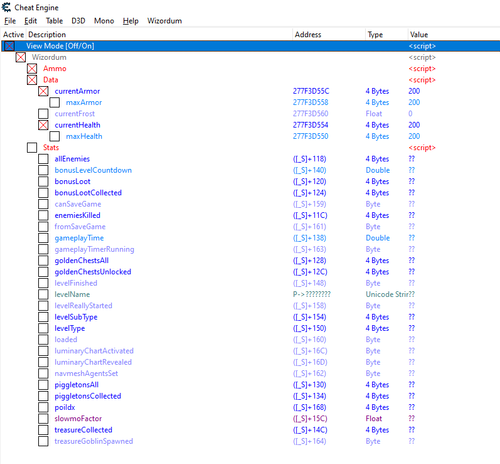Click the Float type of currentFrost
This screenshot has height=464, width=500.
click(x=374, y=114)
